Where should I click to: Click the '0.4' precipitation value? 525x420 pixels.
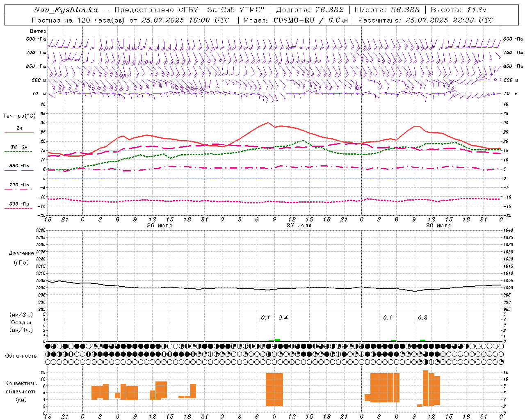[283, 317]
